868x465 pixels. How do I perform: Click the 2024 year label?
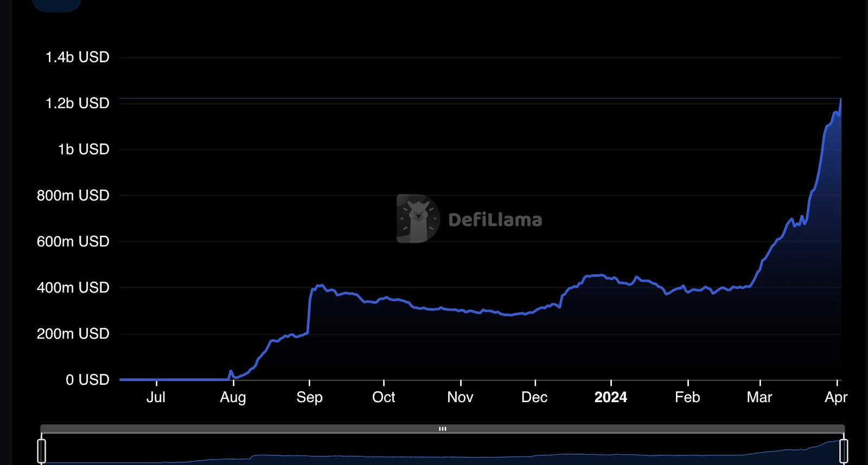[x=611, y=397]
